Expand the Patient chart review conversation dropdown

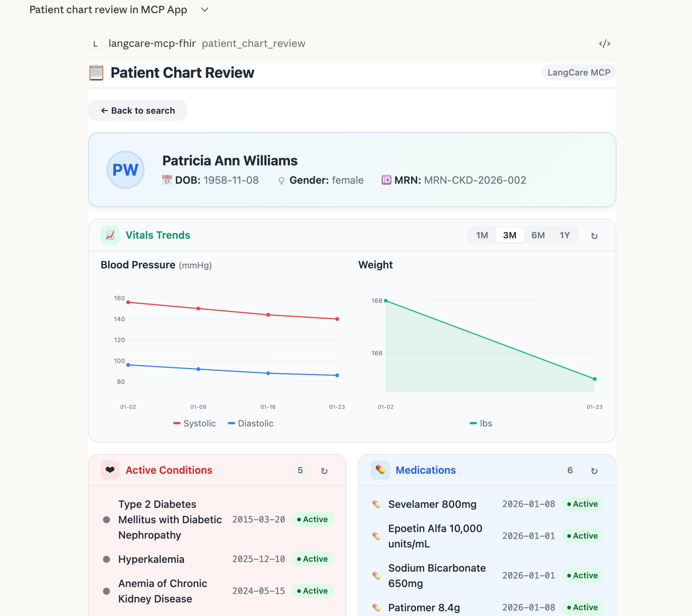pyautogui.click(x=204, y=10)
